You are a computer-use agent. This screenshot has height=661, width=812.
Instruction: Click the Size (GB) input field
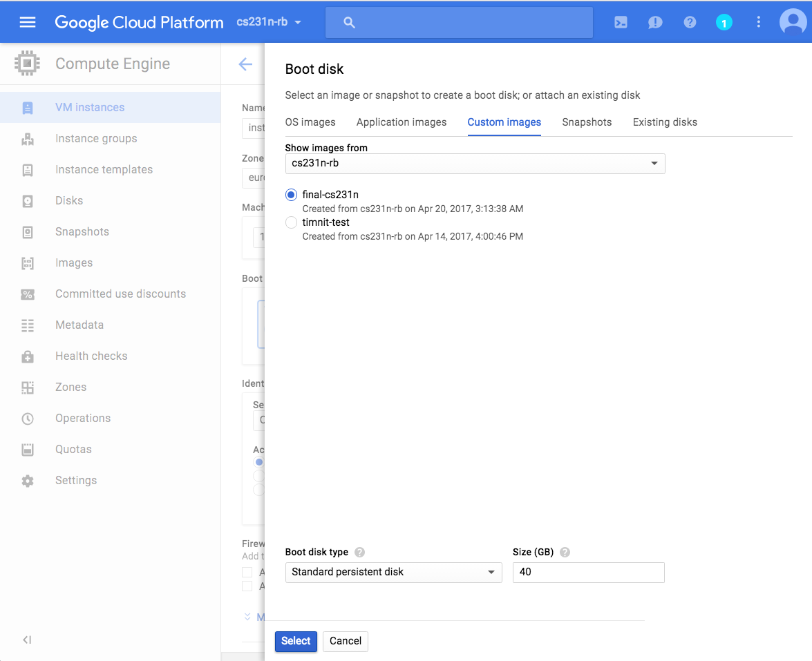[x=588, y=572]
